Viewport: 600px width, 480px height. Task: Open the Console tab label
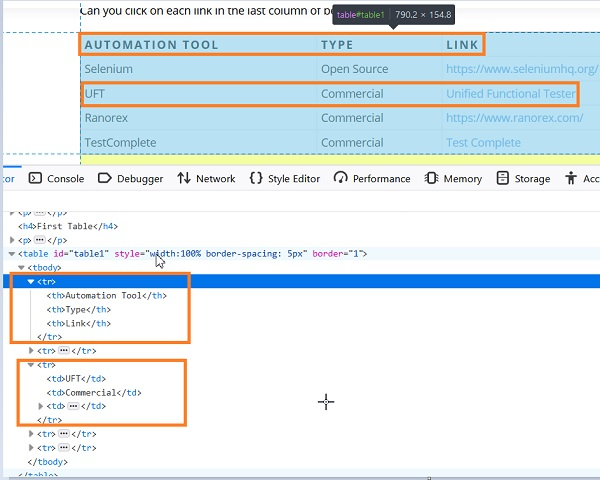(x=65, y=179)
